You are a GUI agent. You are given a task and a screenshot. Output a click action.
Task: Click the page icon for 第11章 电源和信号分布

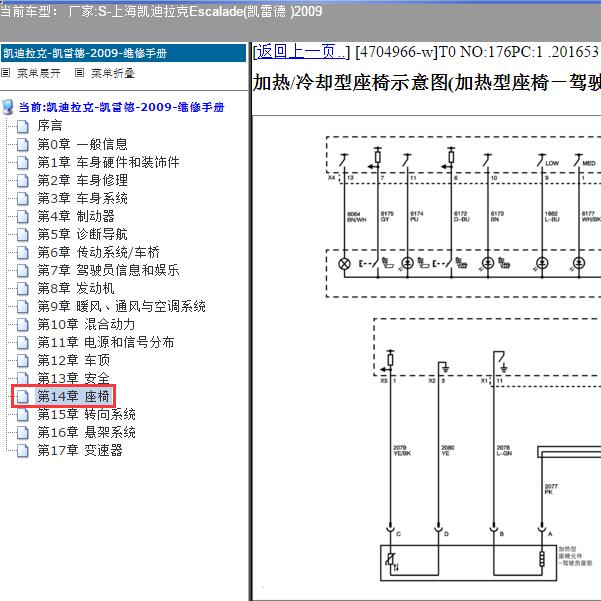point(23,343)
